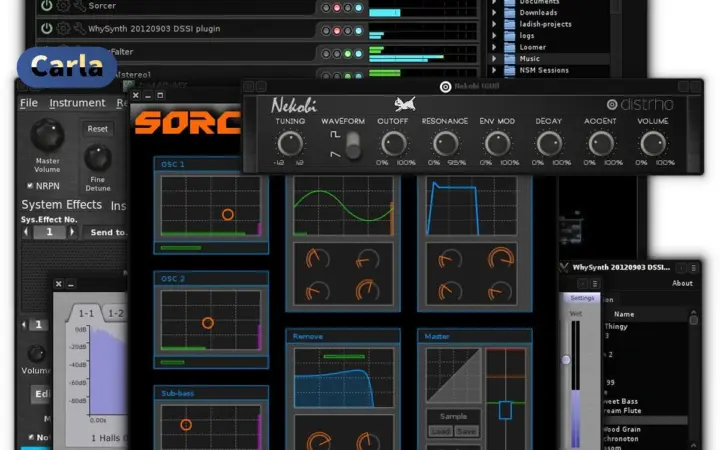Click the OSC 2 orange XY pad handle
Screen dimensions: 720x450
(208, 323)
